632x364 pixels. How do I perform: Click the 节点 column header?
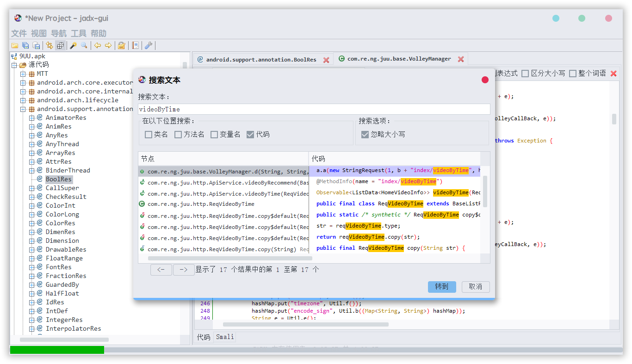click(223, 159)
